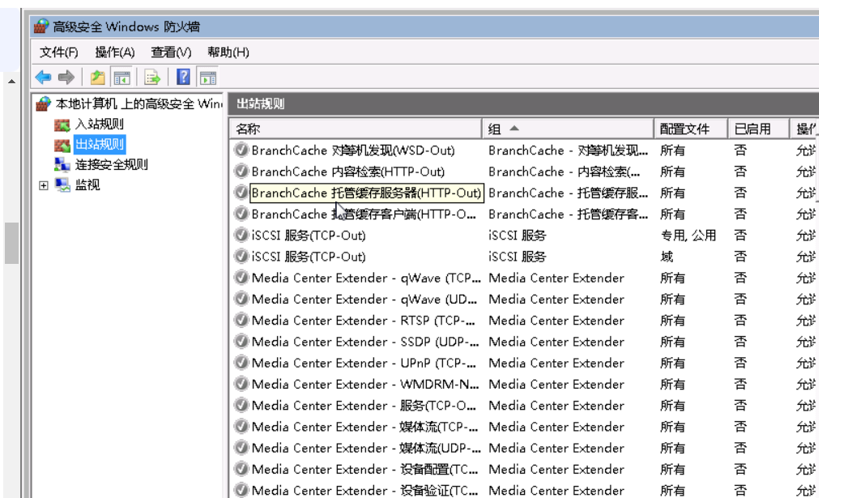Select 本地计算机 上的高级安全 root node
852x498 pixels.
tap(139, 104)
